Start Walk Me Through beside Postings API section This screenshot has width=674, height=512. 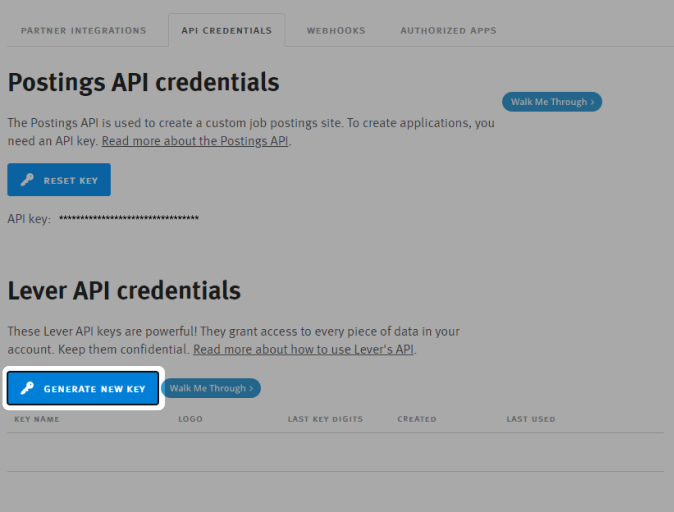[x=551, y=102]
